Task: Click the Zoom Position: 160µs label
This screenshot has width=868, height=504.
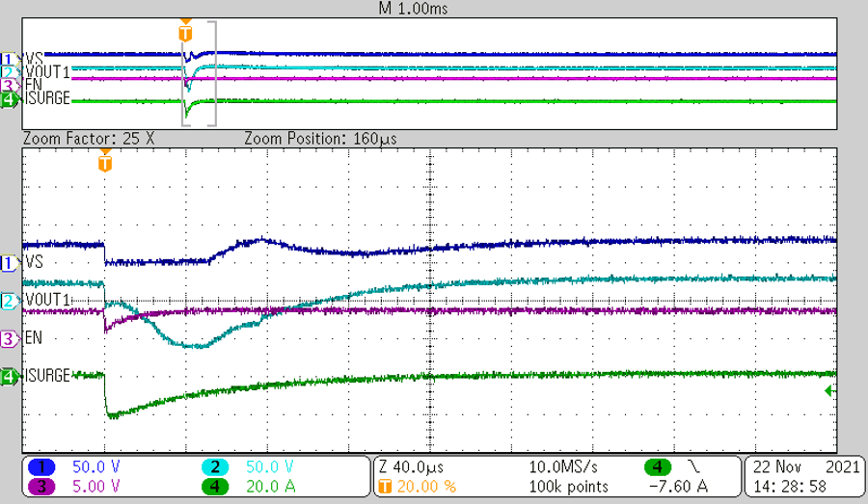Action: click(320, 139)
